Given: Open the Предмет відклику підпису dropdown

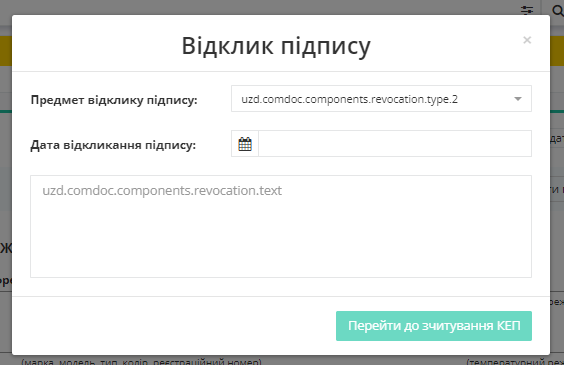Looking at the screenshot, I should (x=381, y=99).
